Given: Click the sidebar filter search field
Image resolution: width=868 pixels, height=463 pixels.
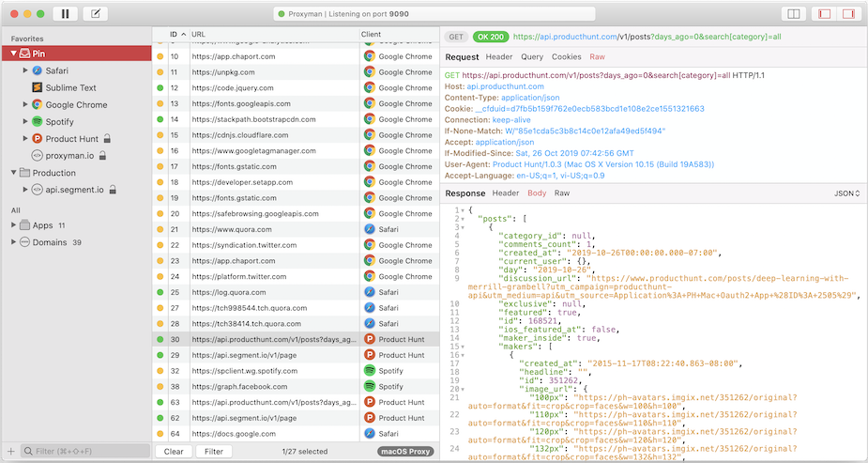Looking at the screenshot, I should tap(85, 452).
